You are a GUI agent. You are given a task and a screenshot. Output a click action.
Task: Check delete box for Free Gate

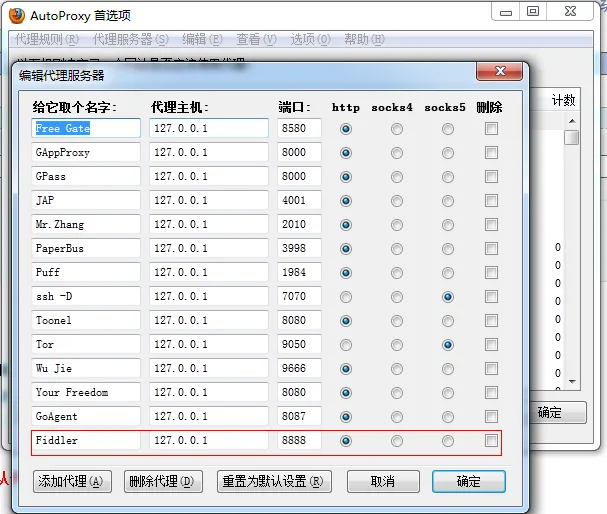491,128
